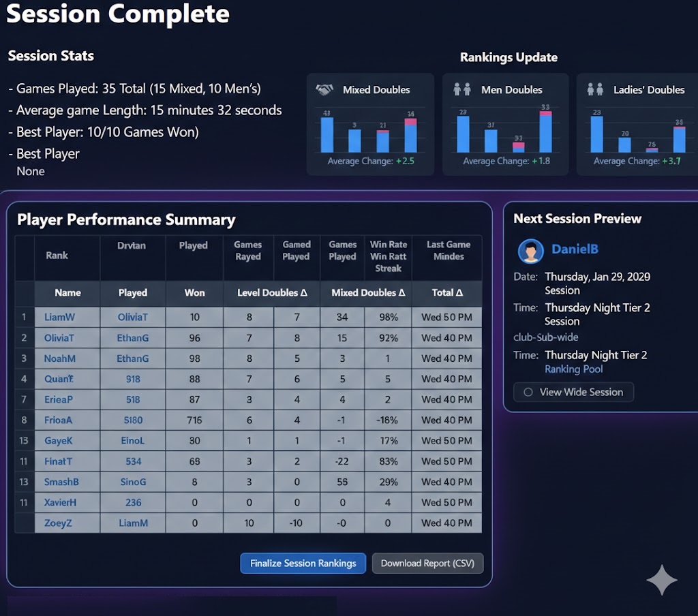Image resolution: width=698 pixels, height=616 pixels.
Task: Open EthanG from NoahM's row
Action: [x=132, y=358]
